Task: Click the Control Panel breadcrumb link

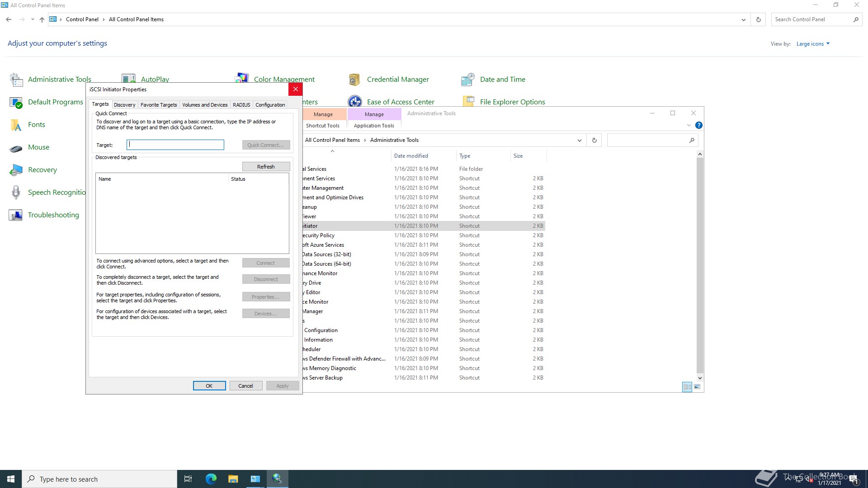Action: 82,19
